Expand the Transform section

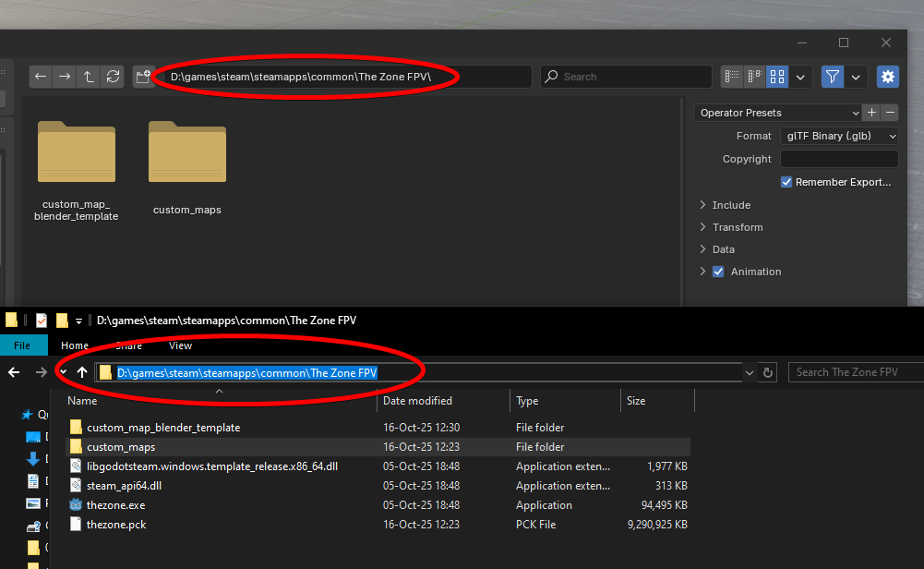pyautogui.click(x=737, y=227)
